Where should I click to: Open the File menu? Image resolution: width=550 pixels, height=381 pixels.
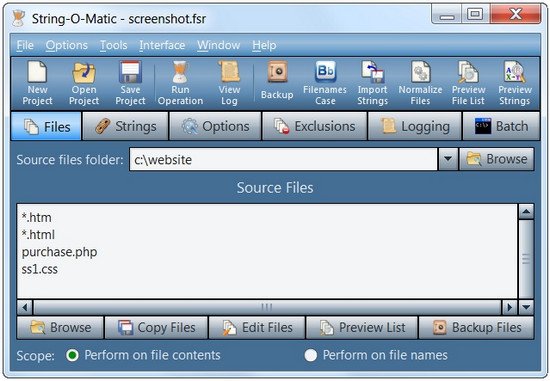25,45
